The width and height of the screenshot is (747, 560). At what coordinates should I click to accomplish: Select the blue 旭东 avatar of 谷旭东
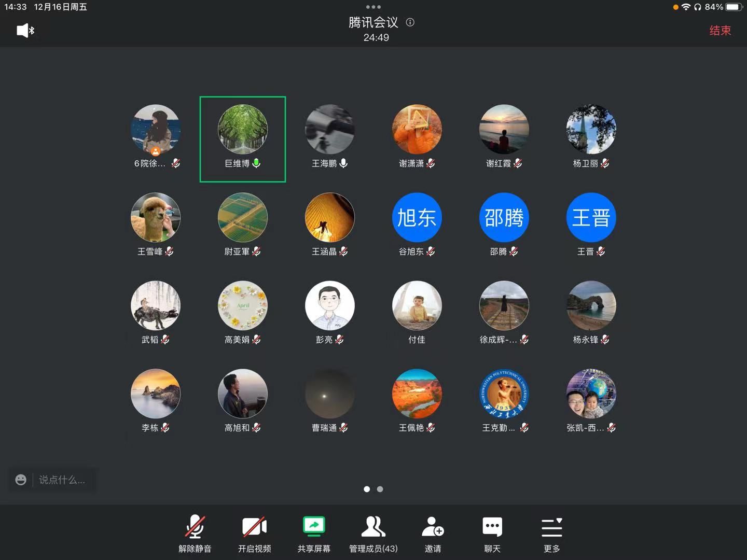(417, 217)
